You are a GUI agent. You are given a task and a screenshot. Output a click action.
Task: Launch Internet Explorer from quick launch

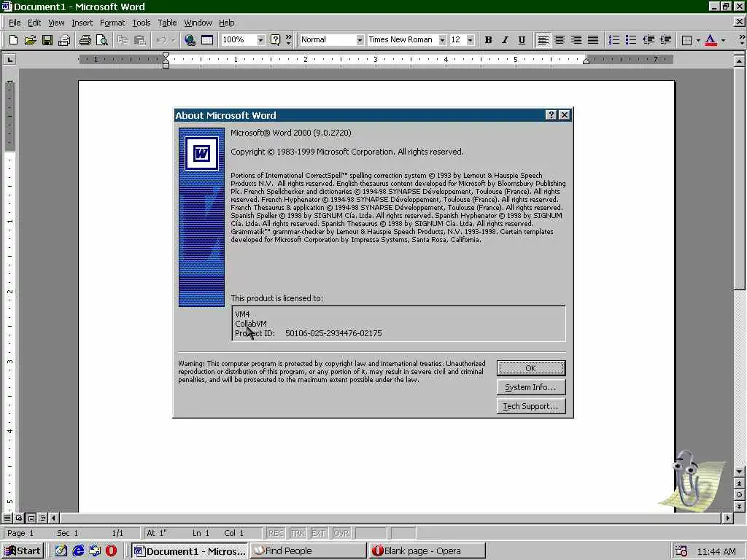[x=78, y=551]
